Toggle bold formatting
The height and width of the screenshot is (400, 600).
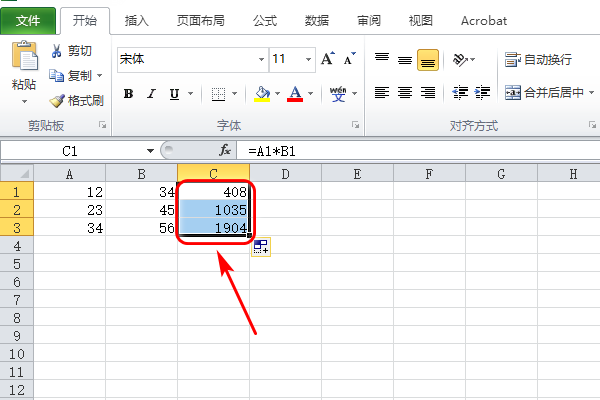(129, 93)
